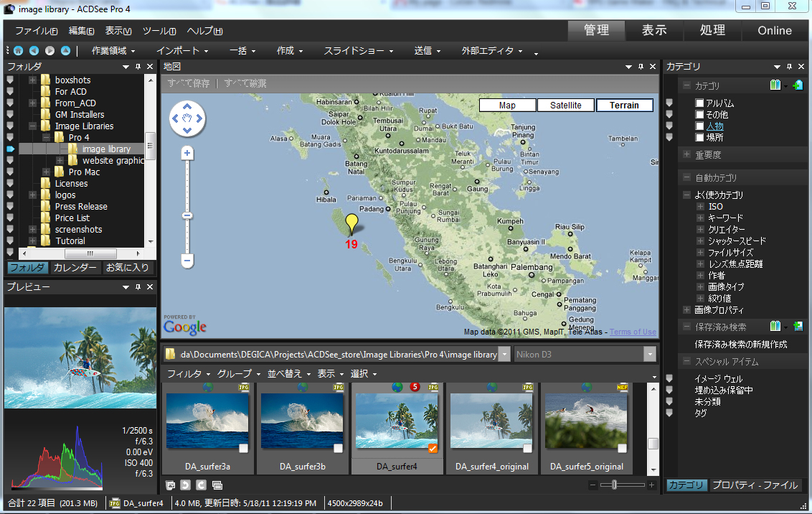The width and height of the screenshot is (812, 514).
Task: Tick the selection checkbox on DA_surfer5_original thumbnail
Action: [622, 449]
